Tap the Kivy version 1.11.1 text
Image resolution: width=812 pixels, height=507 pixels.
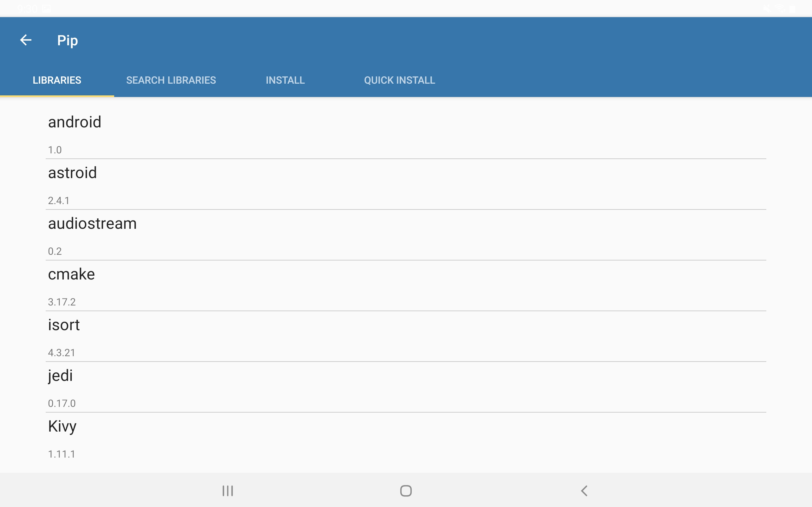click(62, 454)
